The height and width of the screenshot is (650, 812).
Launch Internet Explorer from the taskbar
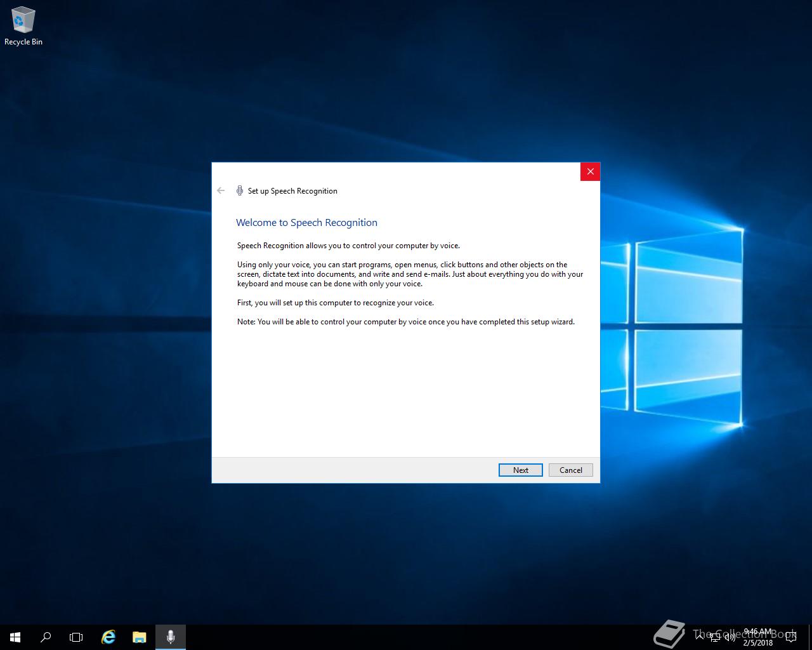coord(108,637)
